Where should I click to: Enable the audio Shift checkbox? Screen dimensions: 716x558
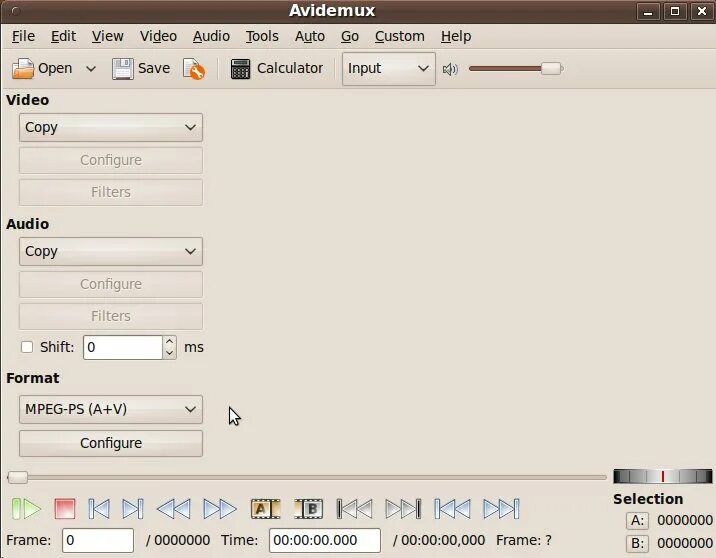(x=27, y=347)
